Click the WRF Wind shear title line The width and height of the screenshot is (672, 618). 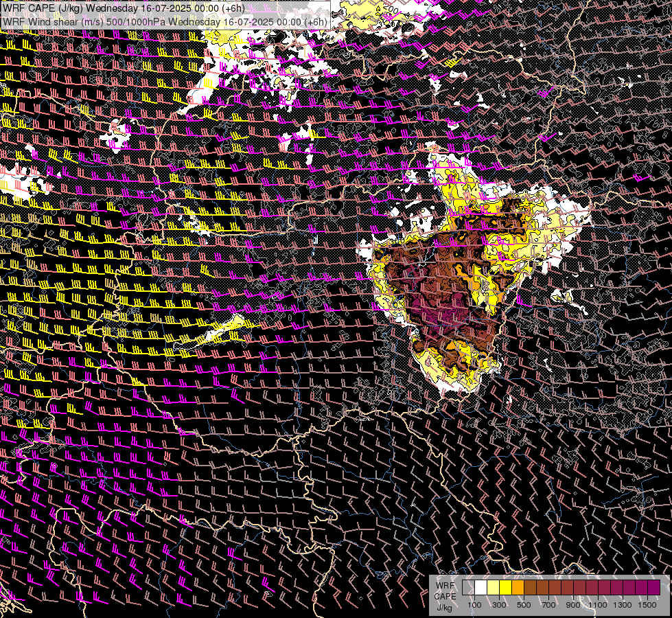tap(165, 22)
